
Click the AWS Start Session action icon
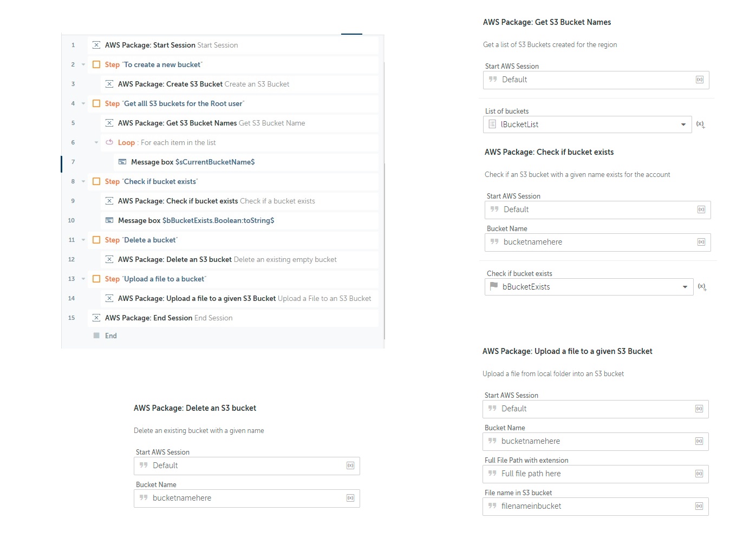point(96,45)
